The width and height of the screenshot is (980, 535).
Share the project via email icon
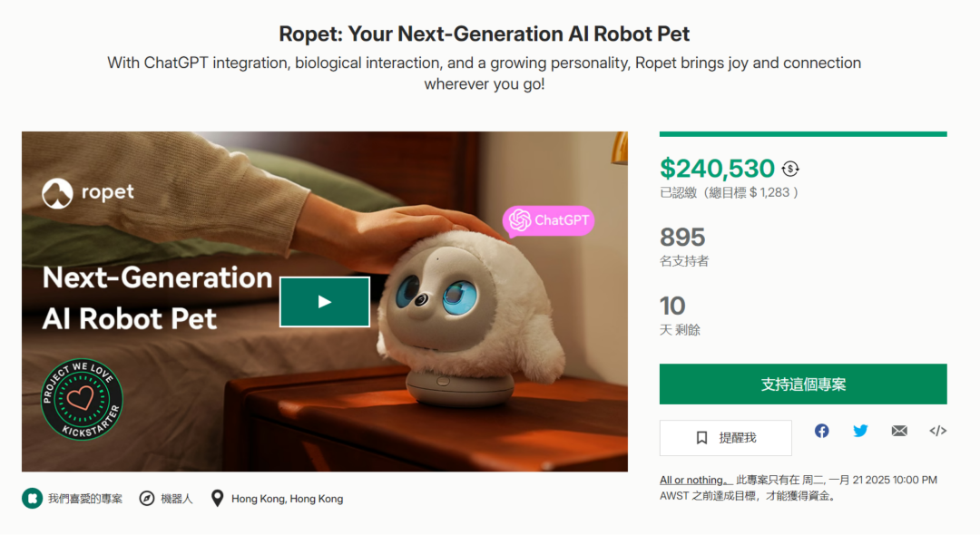(x=899, y=431)
